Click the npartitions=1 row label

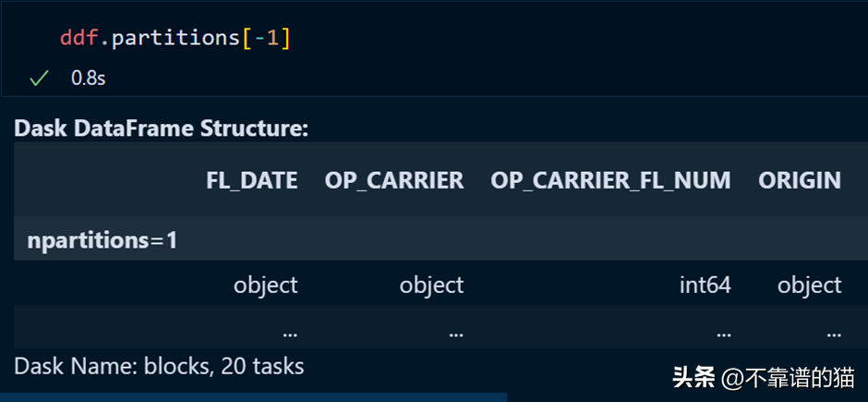click(x=102, y=240)
